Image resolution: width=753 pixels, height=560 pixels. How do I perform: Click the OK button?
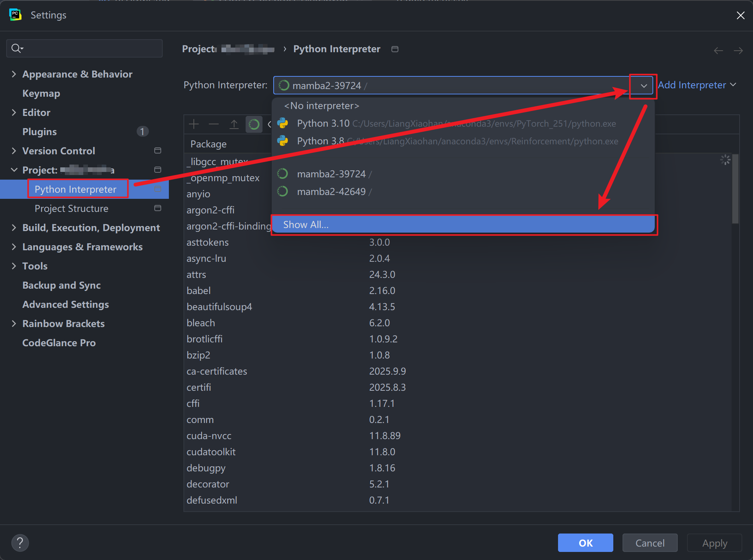pyautogui.click(x=585, y=543)
